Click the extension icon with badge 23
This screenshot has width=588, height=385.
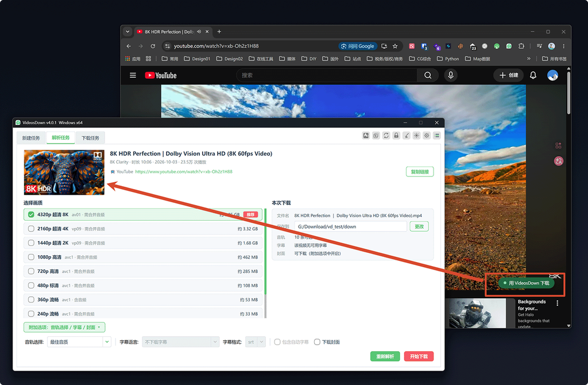coord(473,47)
